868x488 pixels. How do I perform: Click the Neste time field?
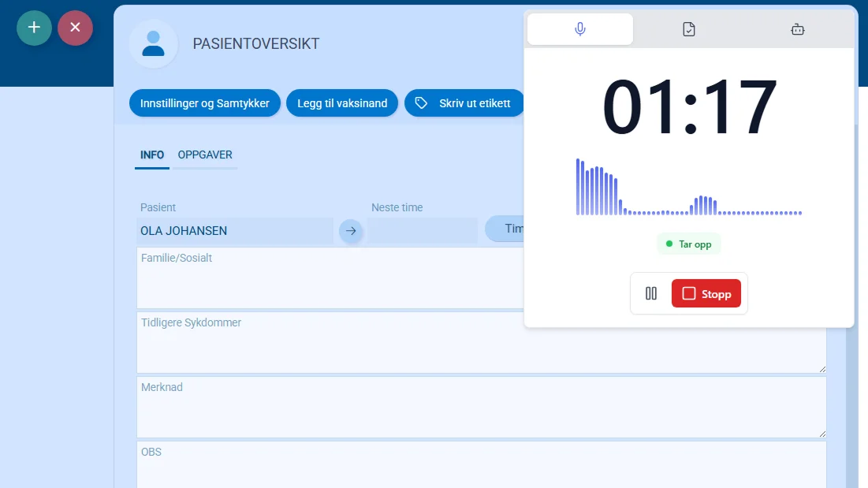[423, 231]
